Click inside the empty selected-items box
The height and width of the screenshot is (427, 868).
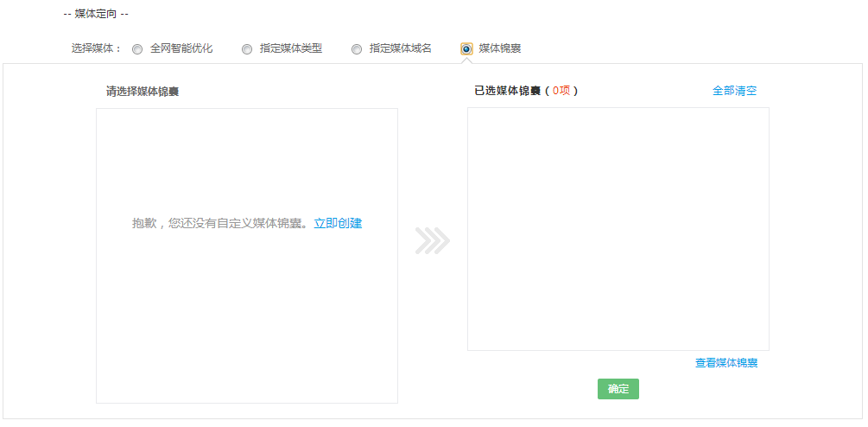point(618,229)
